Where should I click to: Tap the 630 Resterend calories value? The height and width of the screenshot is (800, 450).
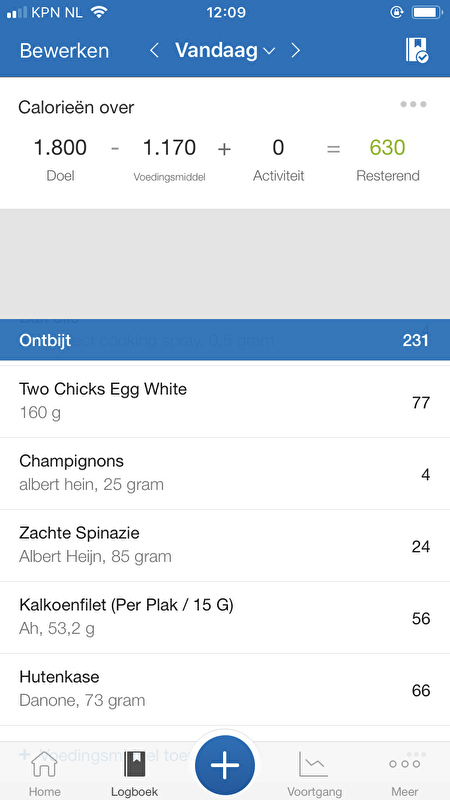[x=387, y=147]
